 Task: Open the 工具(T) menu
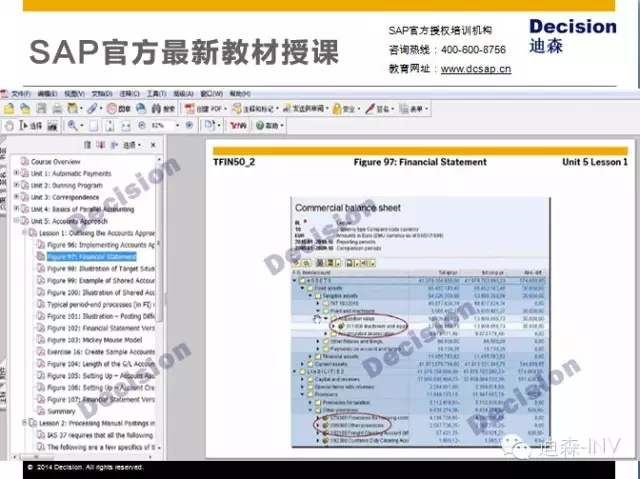pos(156,94)
